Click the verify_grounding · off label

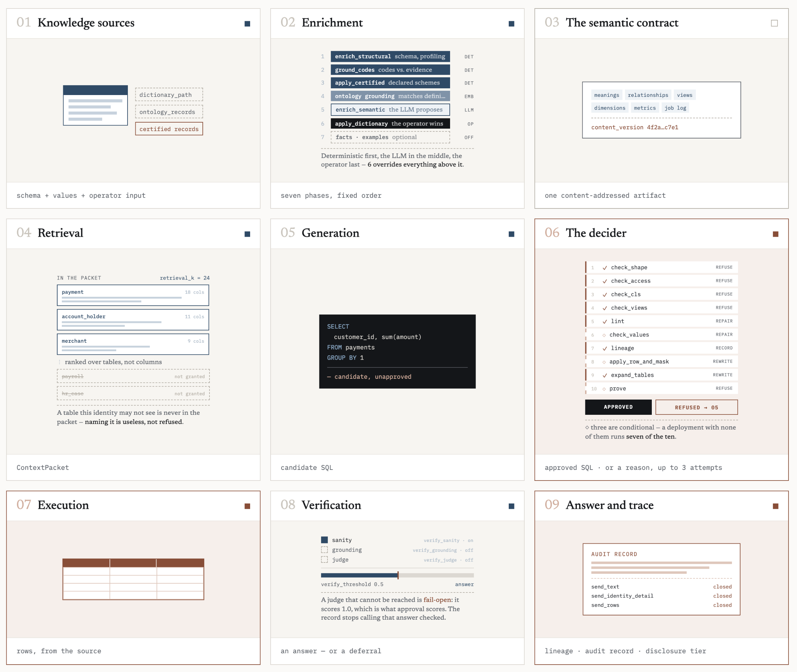pyautogui.click(x=443, y=550)
